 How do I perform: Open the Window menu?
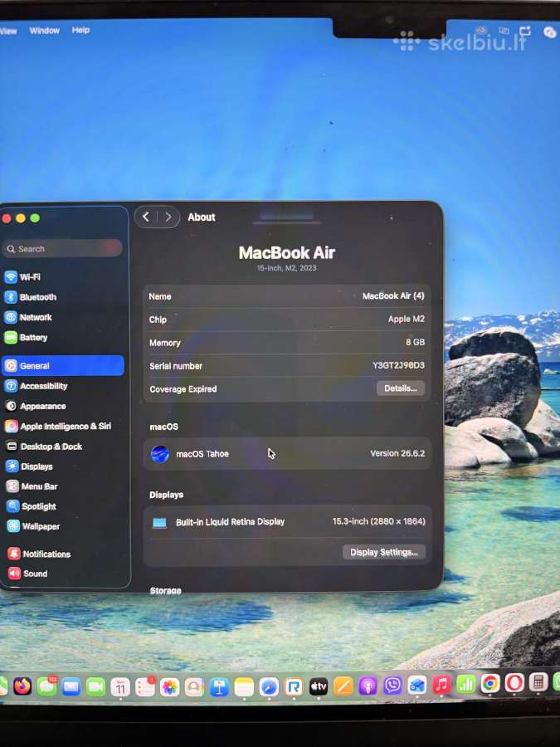click(x=44, y=31)
